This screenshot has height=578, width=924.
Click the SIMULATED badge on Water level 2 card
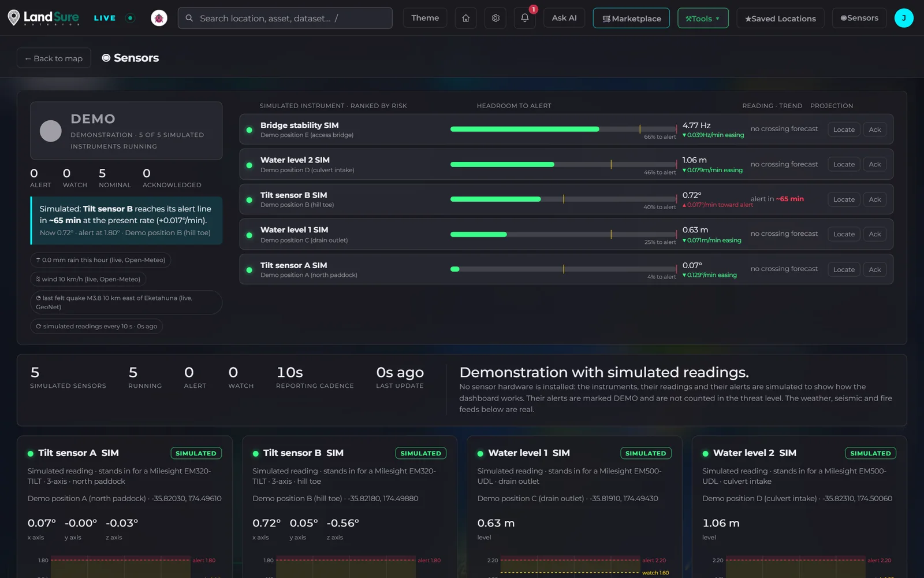[870, 453]
